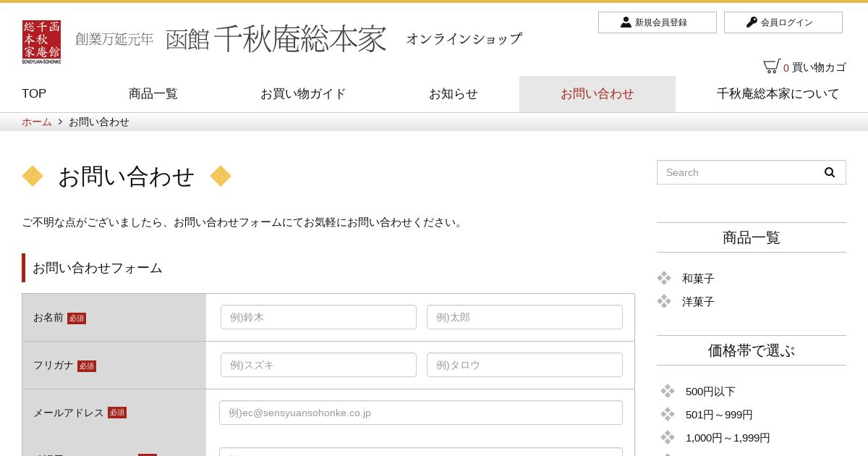Click the furigana field 例)スズキ
This screenshot has width=868, height=456.
click(318, 365)
